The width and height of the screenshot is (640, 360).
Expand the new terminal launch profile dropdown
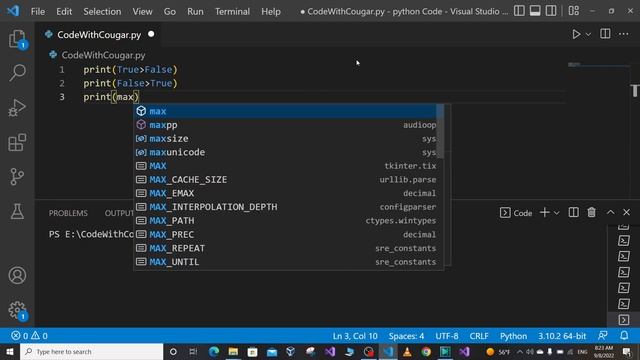pyautogui.click(x=556, y=213)
